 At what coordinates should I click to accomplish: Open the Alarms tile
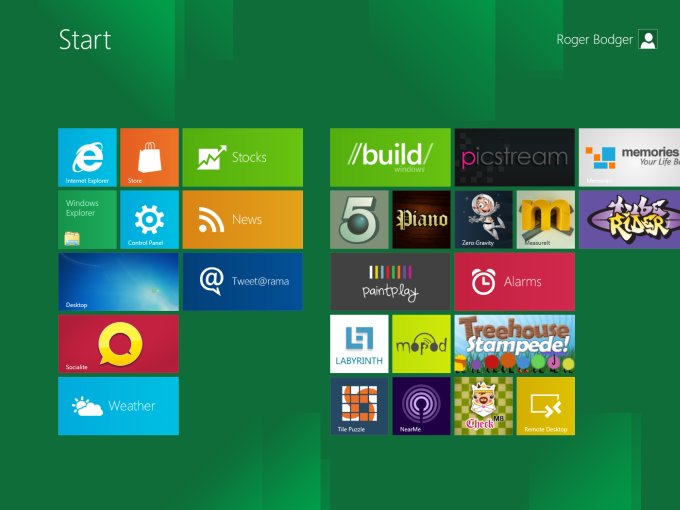[515, 282]
